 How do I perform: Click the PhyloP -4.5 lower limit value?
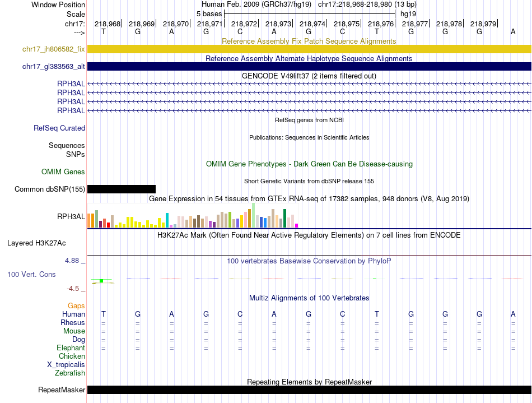[x=73, y=289]
